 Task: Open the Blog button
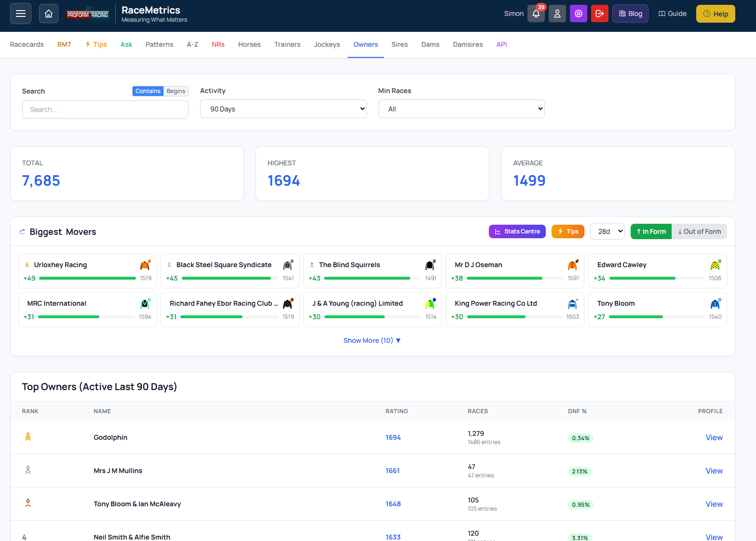631,14
